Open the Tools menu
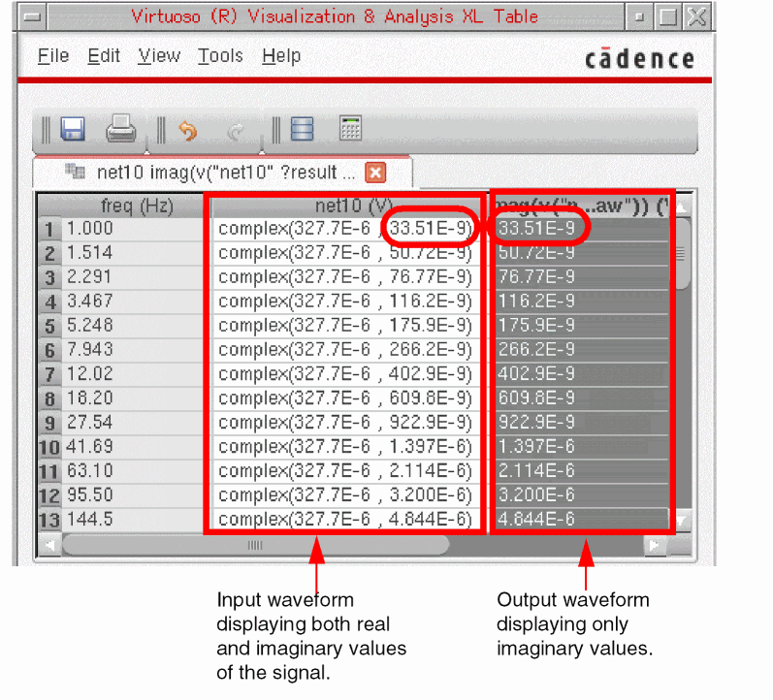The width and height of the screenshot is (773, 700). (220, 56)
